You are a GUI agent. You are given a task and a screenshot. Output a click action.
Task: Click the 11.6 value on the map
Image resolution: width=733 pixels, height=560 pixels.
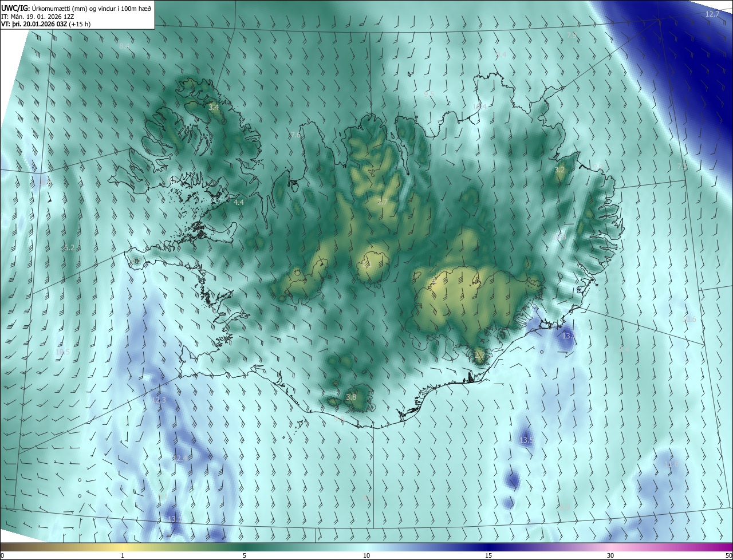(x=671, y=464)
